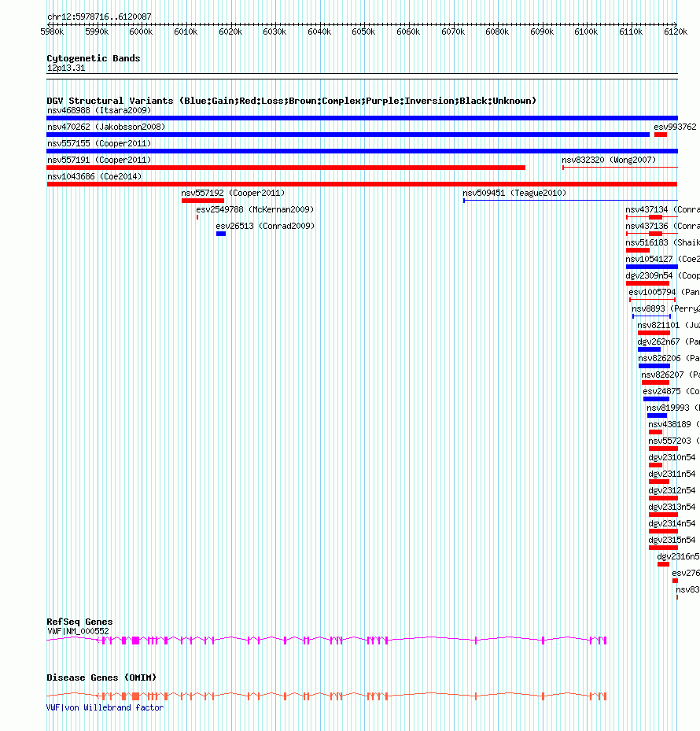Click the magenta VWF RefSeq gene track

pyautogui.click(x=326, y=641)
